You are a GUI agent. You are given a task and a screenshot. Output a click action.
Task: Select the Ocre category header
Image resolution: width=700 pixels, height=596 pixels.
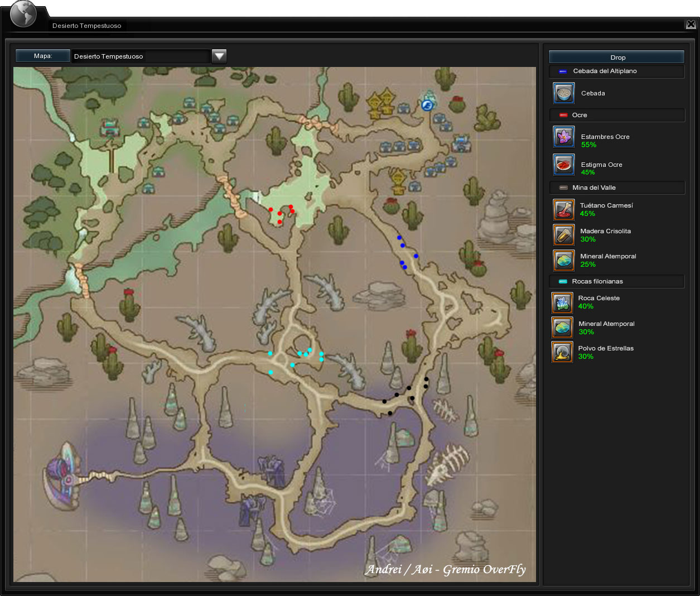click(617, 115)
